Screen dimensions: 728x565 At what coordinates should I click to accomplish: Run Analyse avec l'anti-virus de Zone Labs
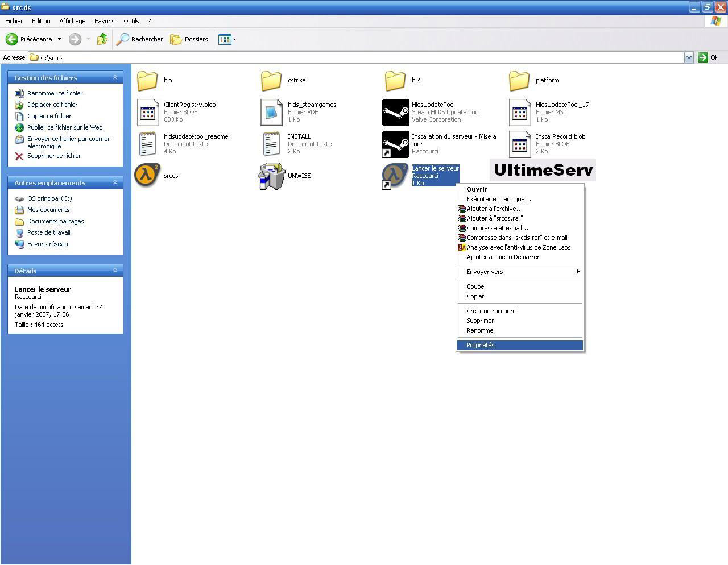point(520,247)
